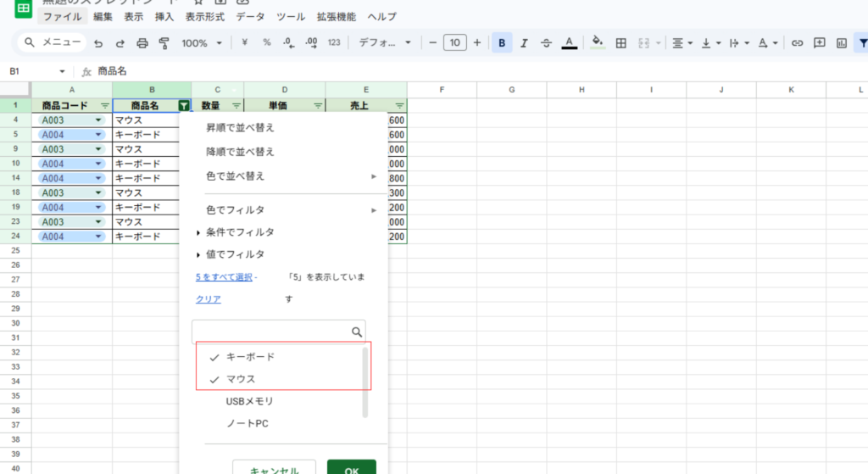Select 昇順で並べ替え from filter menu
This screenshot has width=868, height=474.
coord(241,128)
